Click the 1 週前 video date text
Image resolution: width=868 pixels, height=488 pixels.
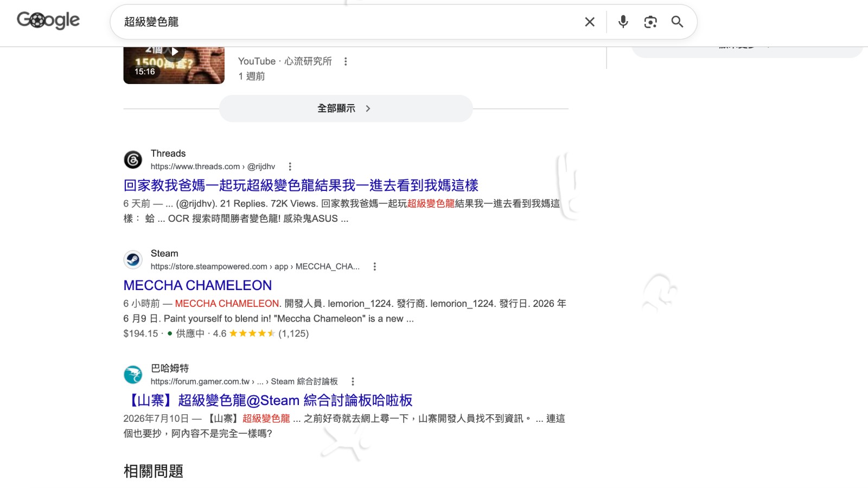pos(251,76)
